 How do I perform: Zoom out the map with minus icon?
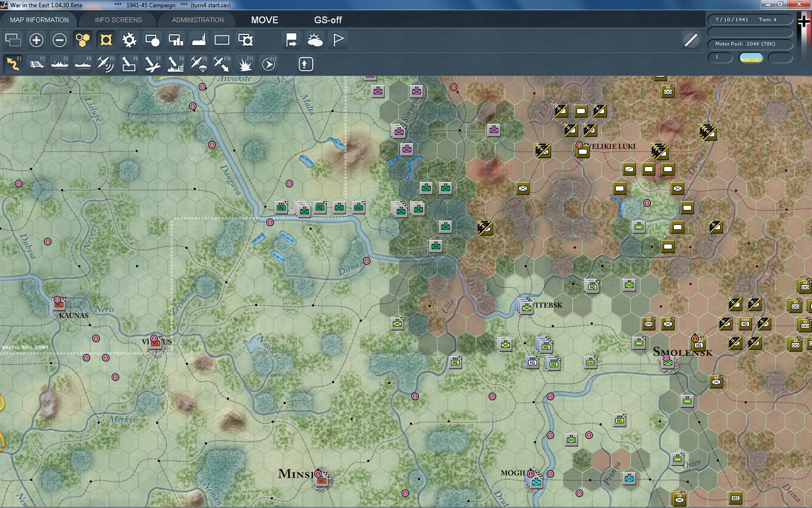[59, 40]
